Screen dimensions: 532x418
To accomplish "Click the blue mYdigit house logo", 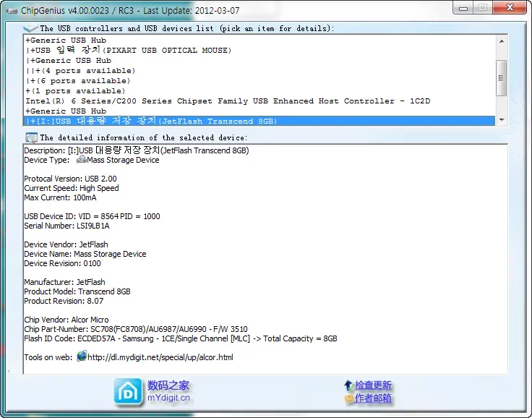I will click(x=127, y=392).
